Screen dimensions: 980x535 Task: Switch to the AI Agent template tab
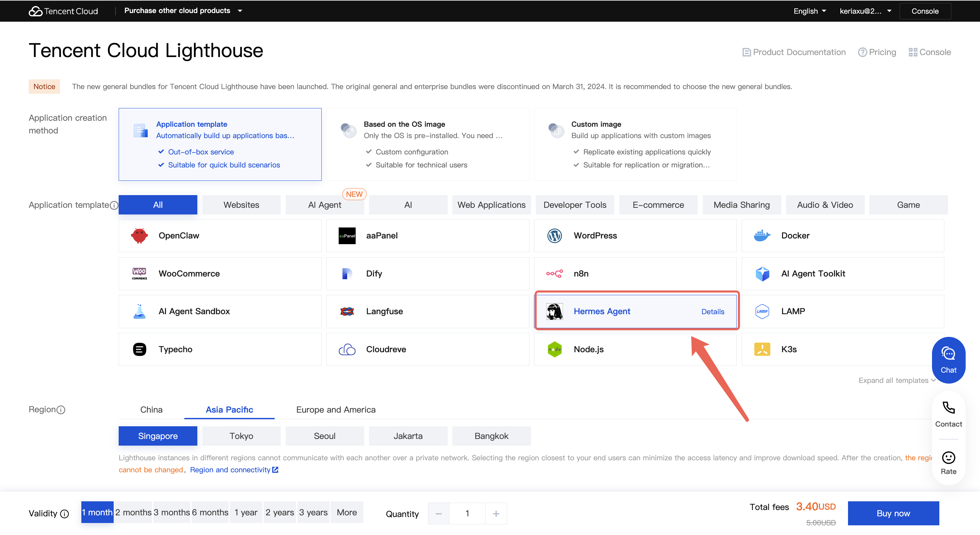pos(325,205)
